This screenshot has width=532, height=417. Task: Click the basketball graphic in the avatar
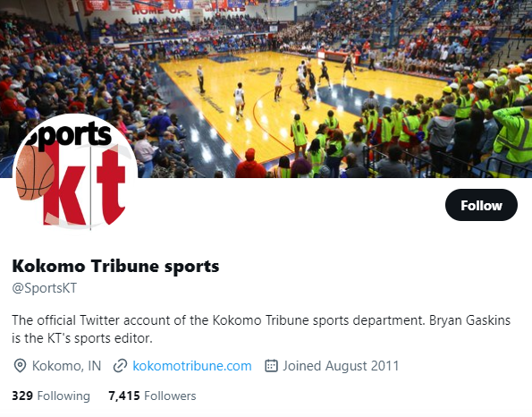34,173
